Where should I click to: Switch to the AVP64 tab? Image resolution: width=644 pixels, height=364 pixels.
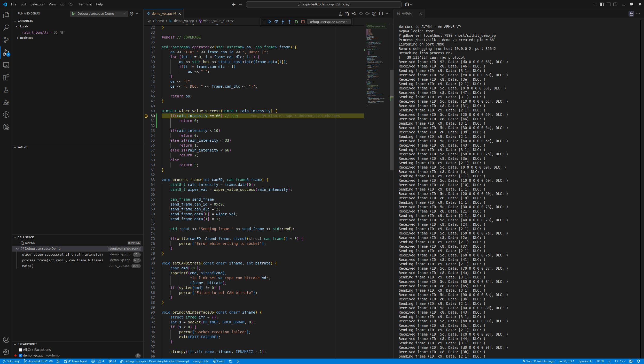point(406,14)
